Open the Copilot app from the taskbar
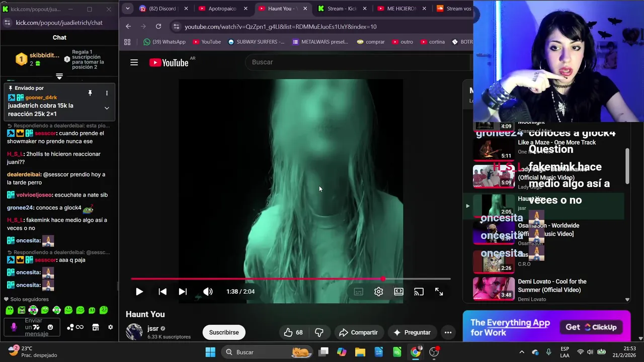This screenshot has height=362, width=644. pos(342,352)
